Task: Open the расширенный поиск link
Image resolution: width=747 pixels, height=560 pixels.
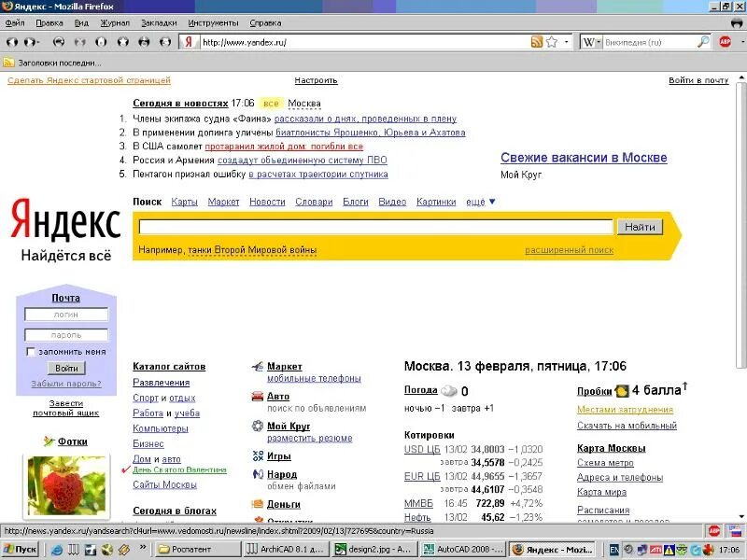Action: click(570, 250)
